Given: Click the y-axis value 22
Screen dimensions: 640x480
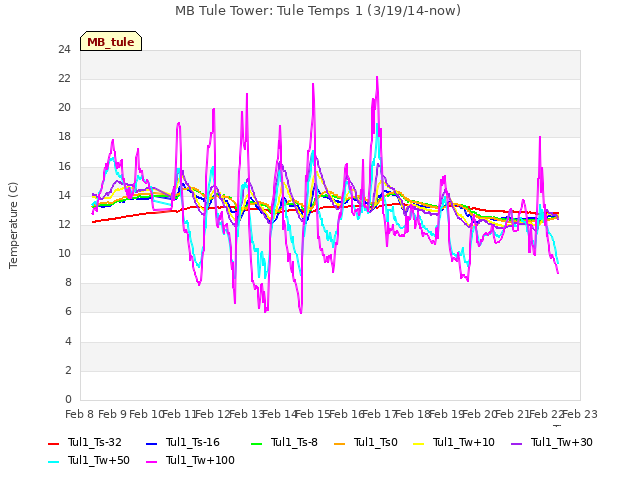Looking at the screenshot, I should 64,79.
